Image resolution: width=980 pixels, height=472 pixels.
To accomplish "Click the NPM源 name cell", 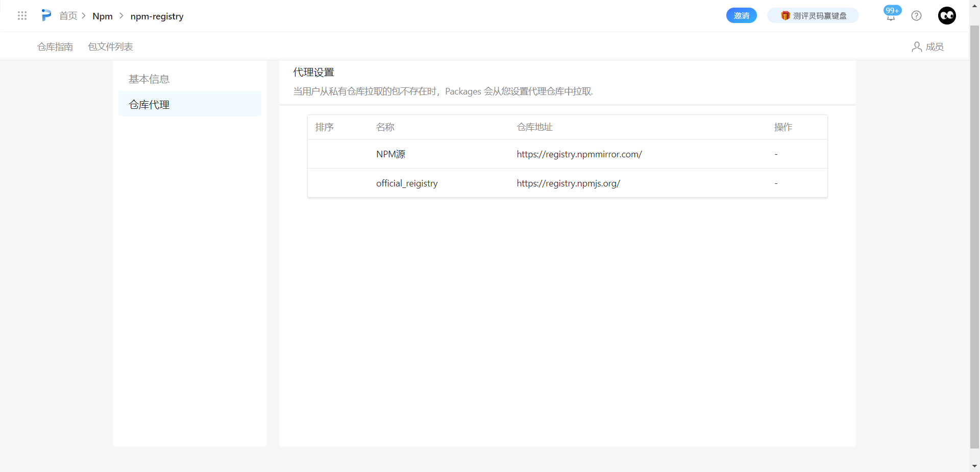I will pyautogui.click(x=391, y=154).
